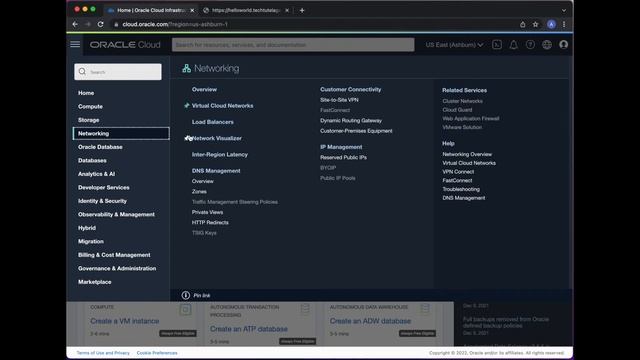Switch to the helloworld.techtutelage tab
Viewport: 640px width, 360px height.
pos(246,10)
